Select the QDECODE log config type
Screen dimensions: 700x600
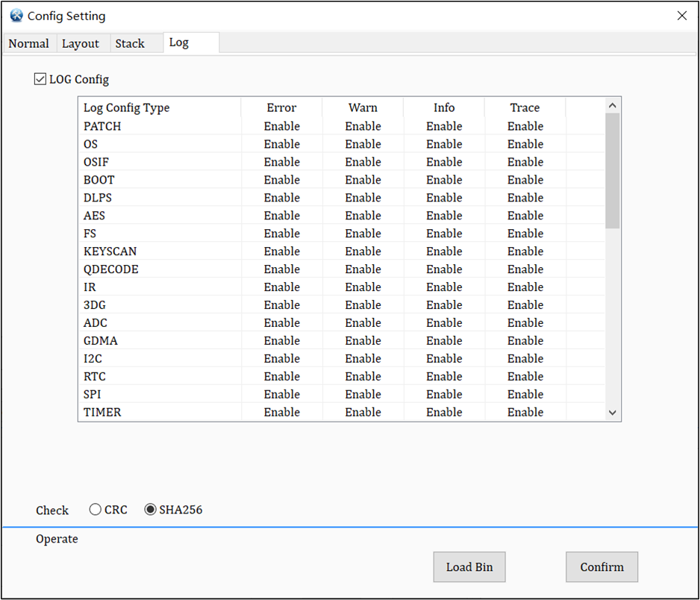point(110,269)
